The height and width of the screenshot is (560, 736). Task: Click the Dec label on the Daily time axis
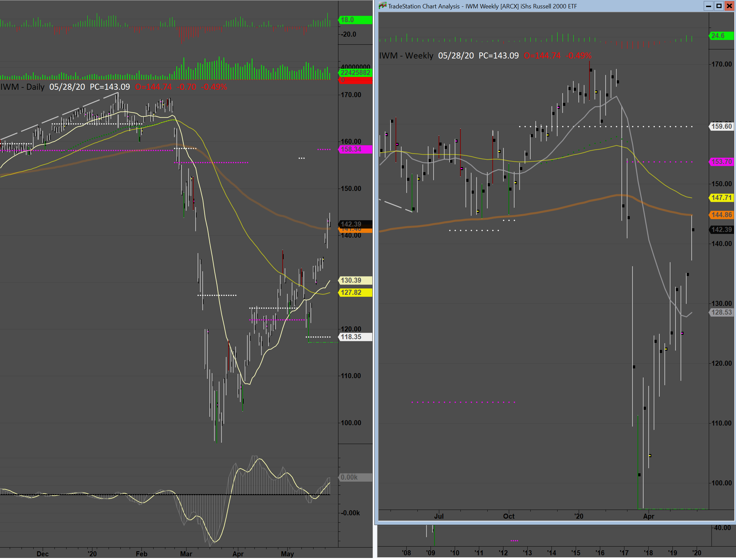click(x=43, y=554)
